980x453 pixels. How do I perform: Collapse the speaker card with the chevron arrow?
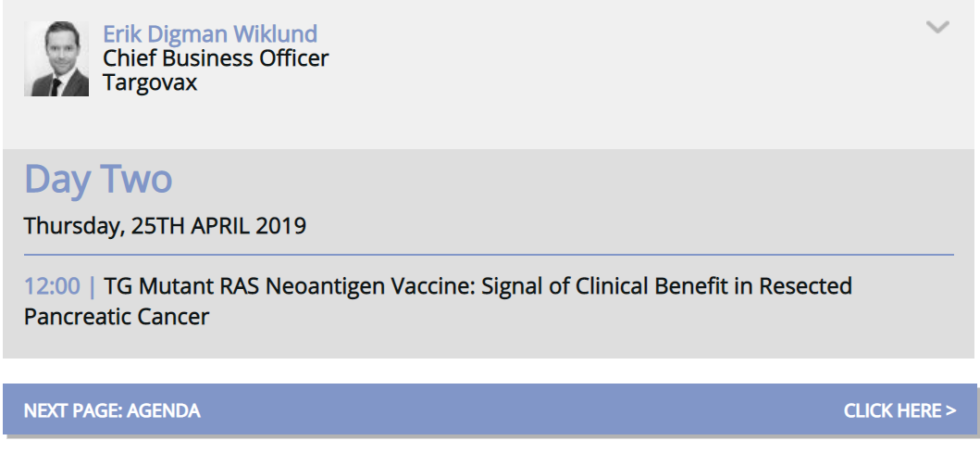[x=937, y=27]
